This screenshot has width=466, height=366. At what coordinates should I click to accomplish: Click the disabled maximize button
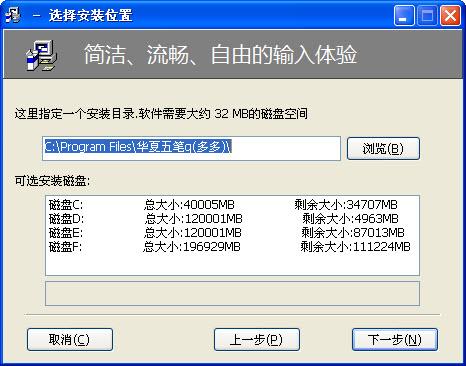tap(427, 16)
